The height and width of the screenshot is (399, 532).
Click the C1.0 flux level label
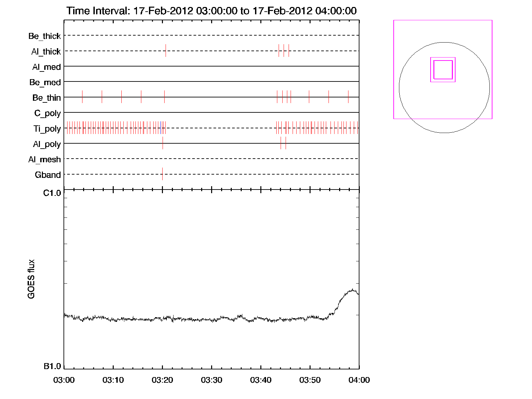pos(52,193)
